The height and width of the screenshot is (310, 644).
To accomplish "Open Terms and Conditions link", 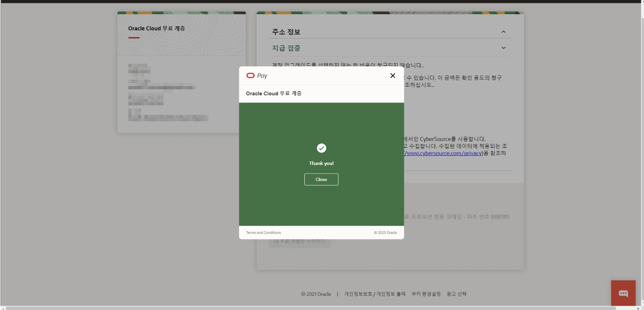I will tap(263, 233).
